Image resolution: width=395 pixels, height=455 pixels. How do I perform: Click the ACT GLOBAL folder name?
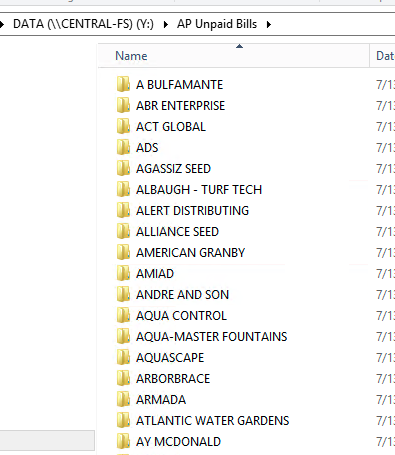click(171, 127)
